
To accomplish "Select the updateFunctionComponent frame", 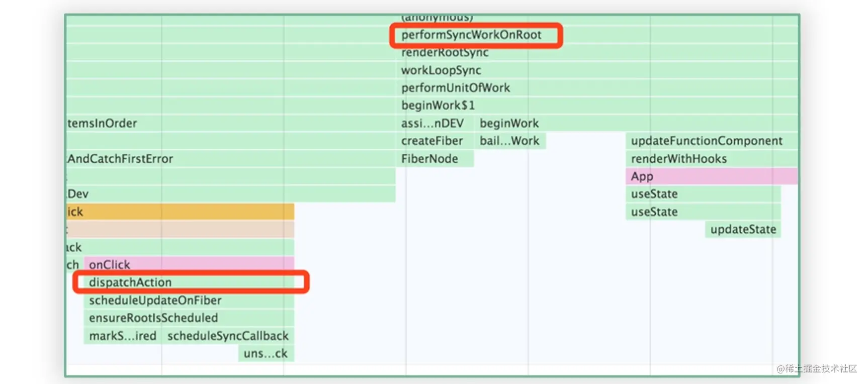I will pyautogui.click(x=712, y=141).
